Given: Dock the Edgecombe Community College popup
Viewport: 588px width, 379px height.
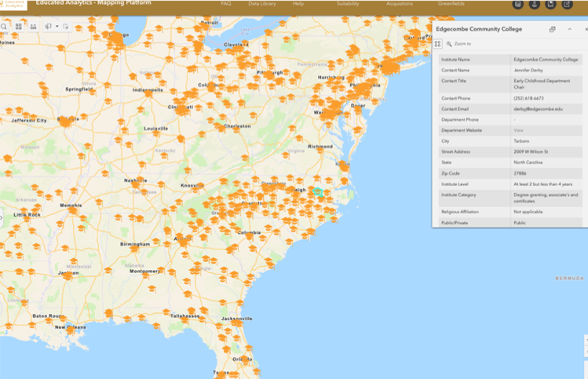Looking at the screenshot, I should 553,29.
